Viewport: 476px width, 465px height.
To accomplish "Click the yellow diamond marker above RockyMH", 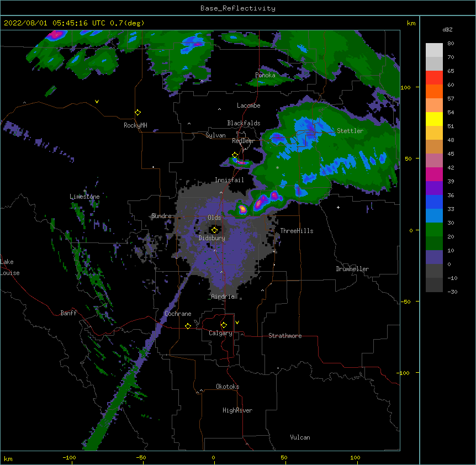I will pyautogui.click(x=138, y=113).
